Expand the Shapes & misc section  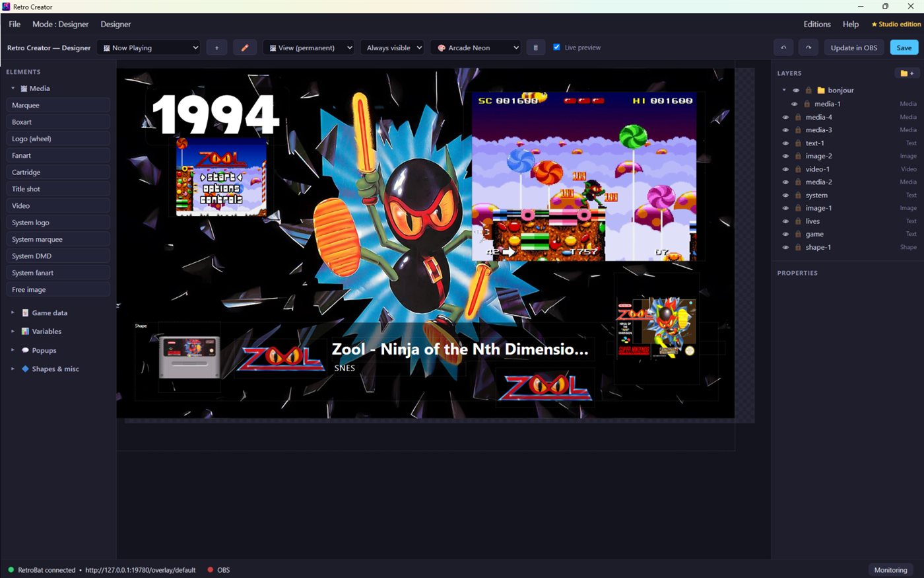point(13,369)
